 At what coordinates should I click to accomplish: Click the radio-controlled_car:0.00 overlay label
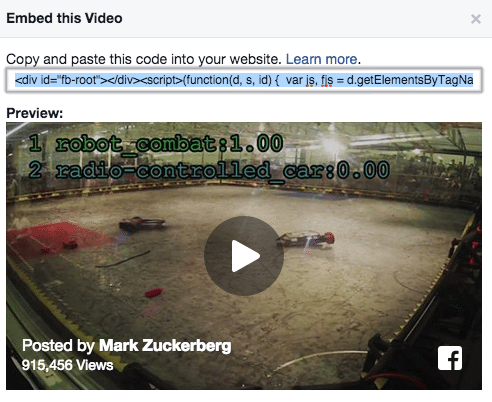coord(223,170)
